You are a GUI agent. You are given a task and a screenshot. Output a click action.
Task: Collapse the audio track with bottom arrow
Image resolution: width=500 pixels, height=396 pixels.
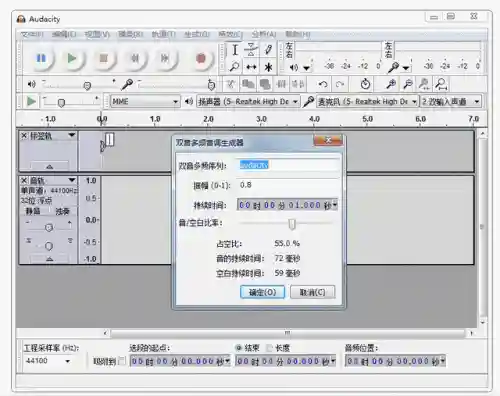pos(49,259)
